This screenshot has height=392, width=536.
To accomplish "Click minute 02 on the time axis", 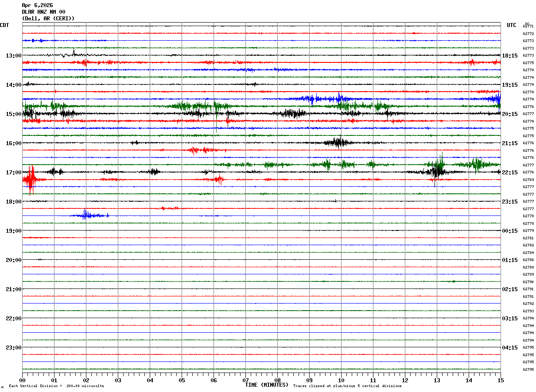I will pyautogui.click(x=86, y=380).
